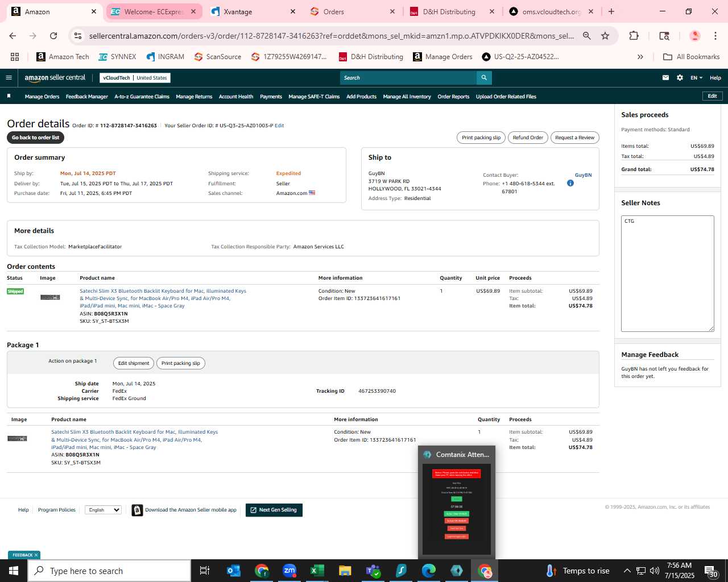Open Outlook from taskbar
The height and width of the screenshot is (582, 728).
pos(234,571)
